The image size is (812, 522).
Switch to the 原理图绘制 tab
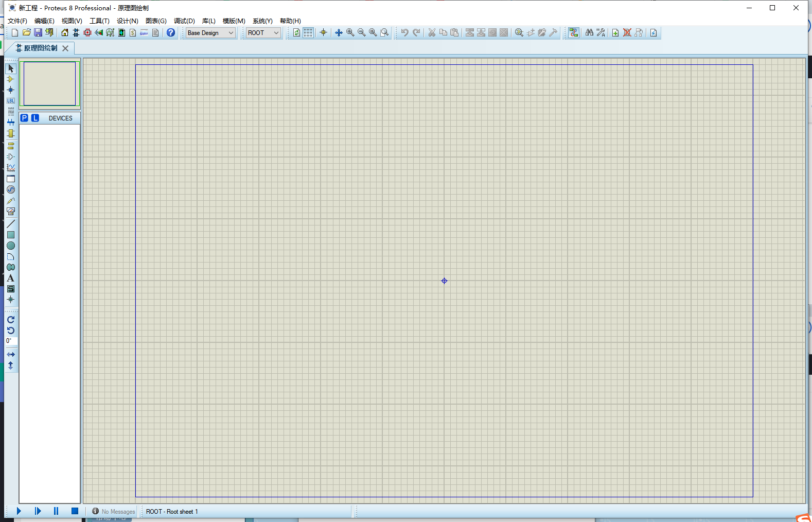[x=41, y=48]
